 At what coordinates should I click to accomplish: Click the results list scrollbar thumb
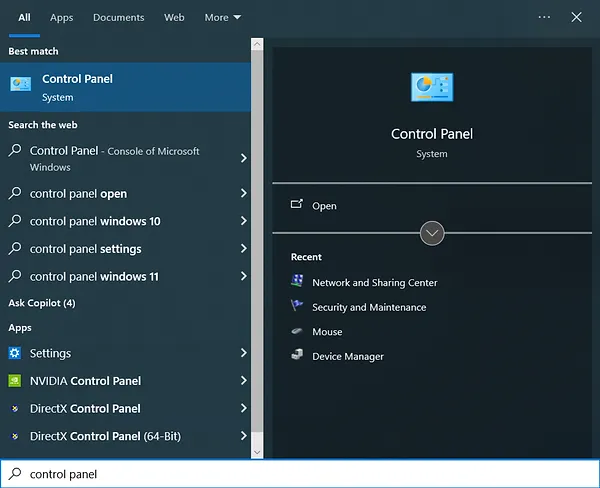[x=257, y=243]
